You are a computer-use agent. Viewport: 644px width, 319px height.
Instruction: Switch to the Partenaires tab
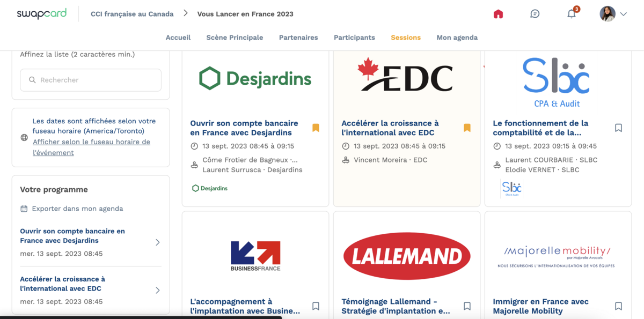pos(298,38)
